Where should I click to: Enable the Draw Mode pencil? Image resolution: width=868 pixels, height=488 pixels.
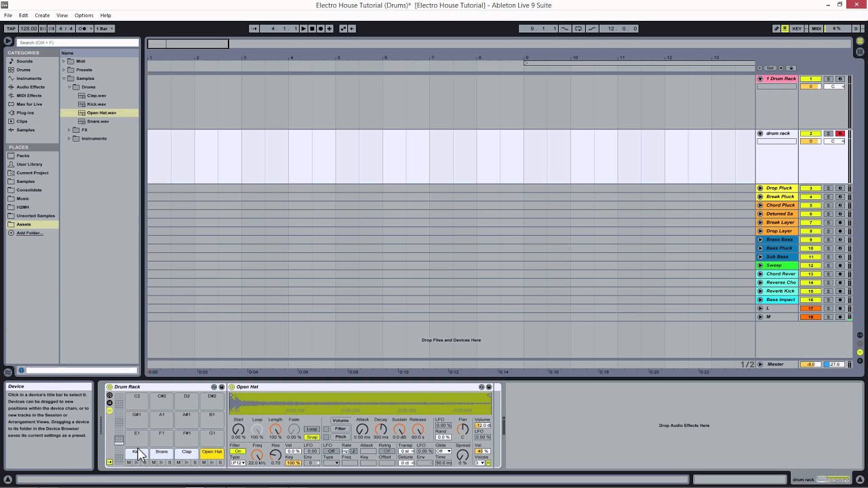[x=776, y=28]
